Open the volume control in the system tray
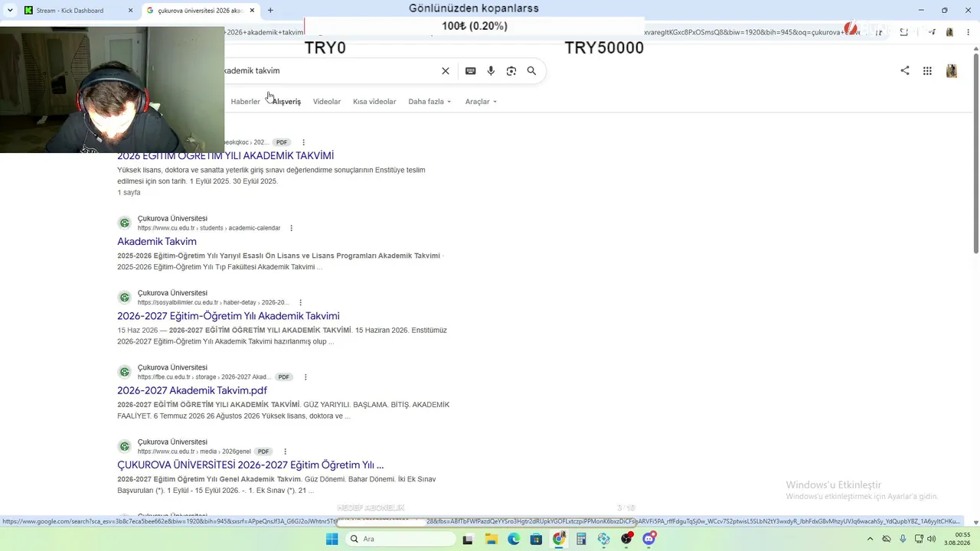Screen dimensions: 980x551 coord(931,539)
